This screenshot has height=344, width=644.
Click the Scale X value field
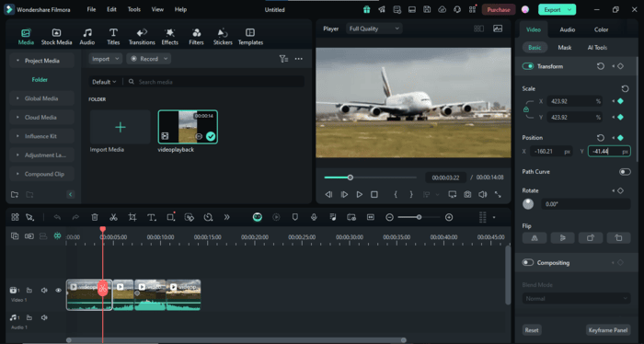pos(574,101)
